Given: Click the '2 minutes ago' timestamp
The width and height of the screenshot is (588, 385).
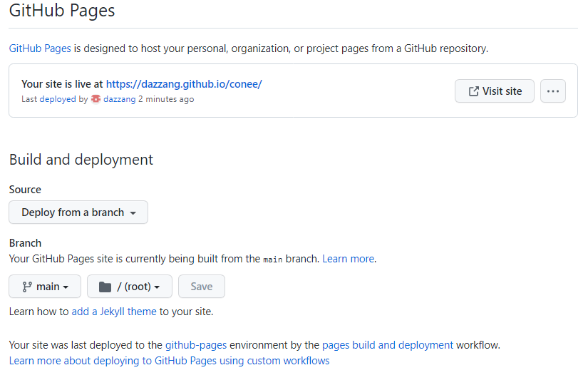Looking at the screenshot, I should [x=166, y=99].
